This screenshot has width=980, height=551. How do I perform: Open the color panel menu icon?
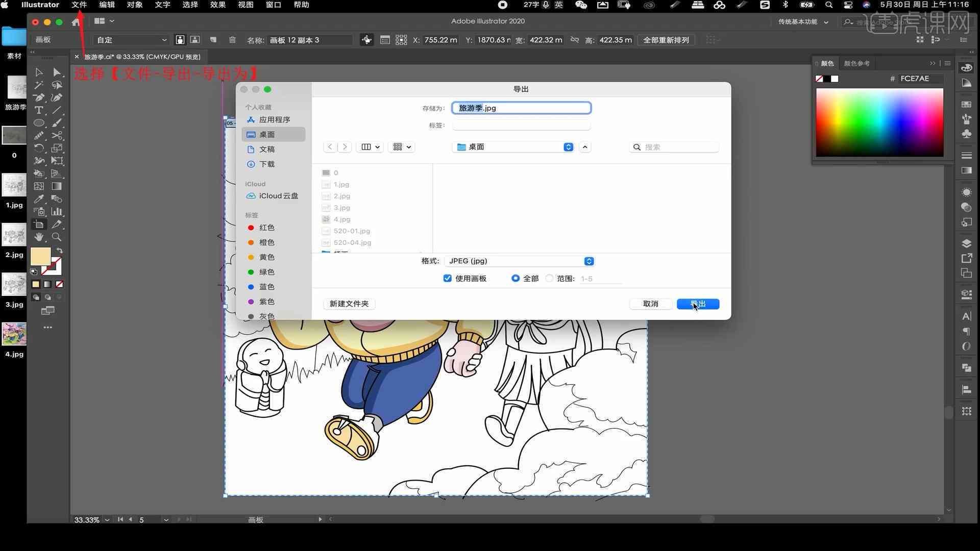947,63
